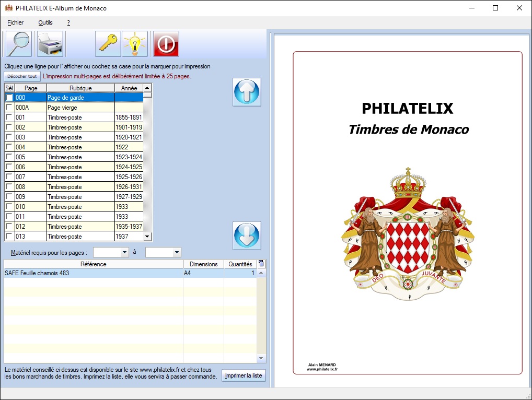The image size is (532, 400).
Task: Click 'Imprimer la liste' button
Action: (244, 375)
